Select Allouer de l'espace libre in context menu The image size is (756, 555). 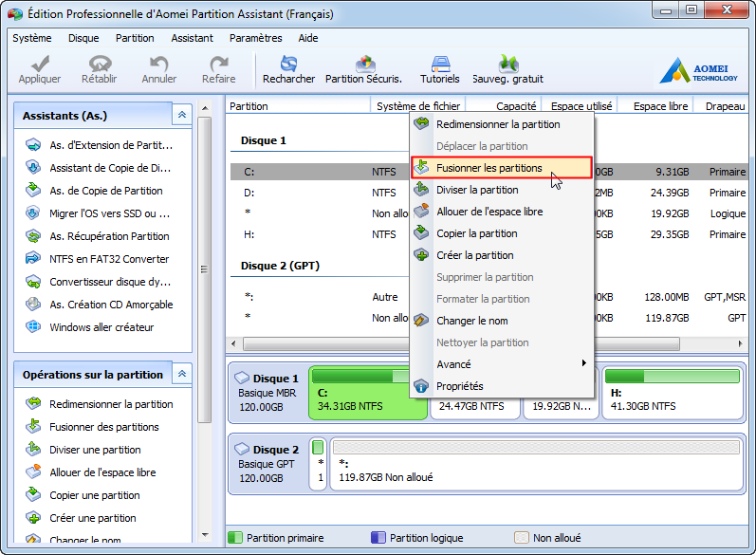click(x=502, y=212)
